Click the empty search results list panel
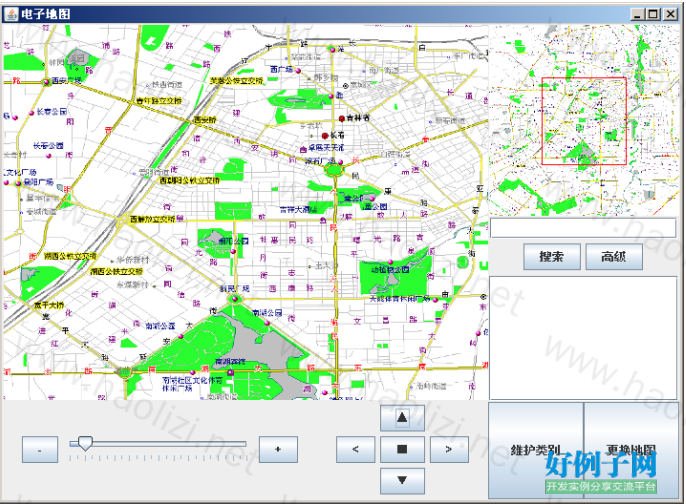Viewport: 686px width, 504px height. tap(583, 337)
